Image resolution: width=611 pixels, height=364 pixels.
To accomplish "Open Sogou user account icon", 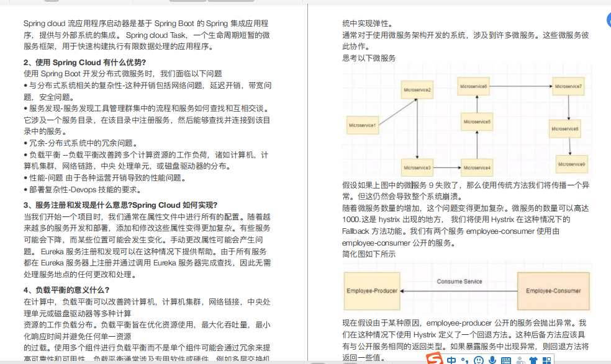I will pyautogui.click(x=520, y=360).
